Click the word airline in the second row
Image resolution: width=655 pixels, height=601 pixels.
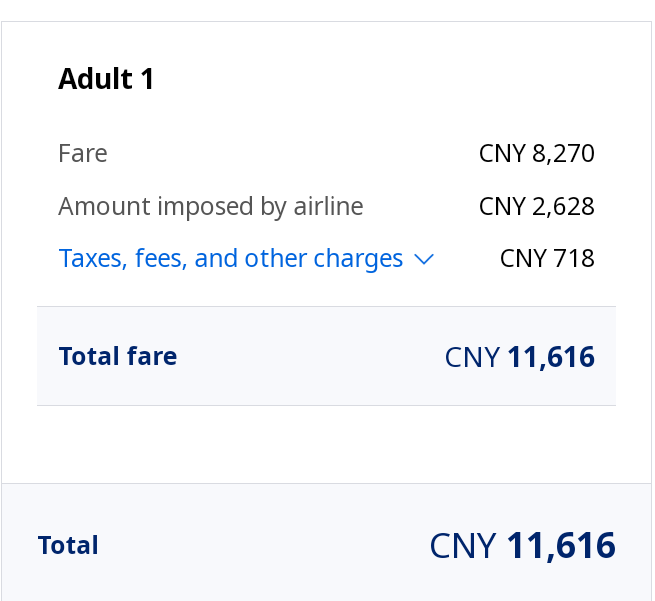point(328,206)
